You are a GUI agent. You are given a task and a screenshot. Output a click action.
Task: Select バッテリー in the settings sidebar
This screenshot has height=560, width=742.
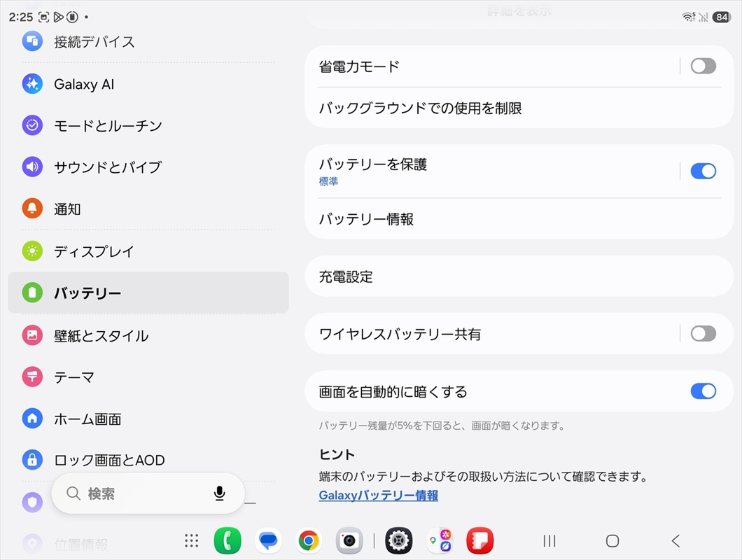point(148,293)
